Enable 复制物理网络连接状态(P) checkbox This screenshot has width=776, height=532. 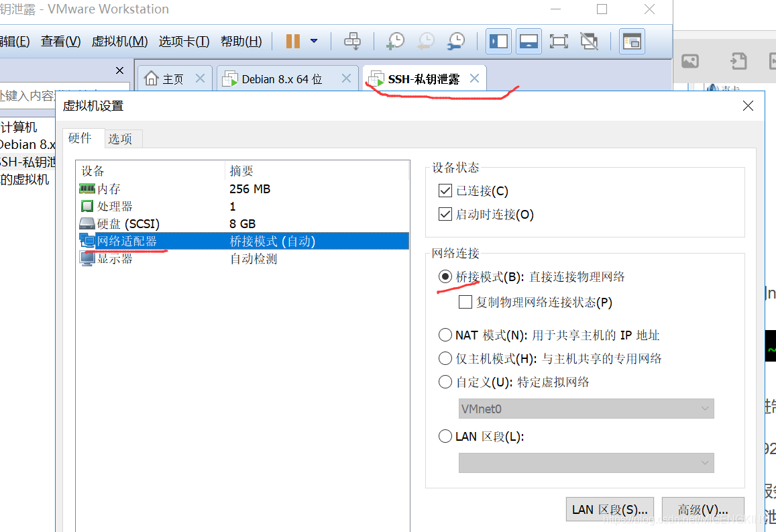click(465, 302)
